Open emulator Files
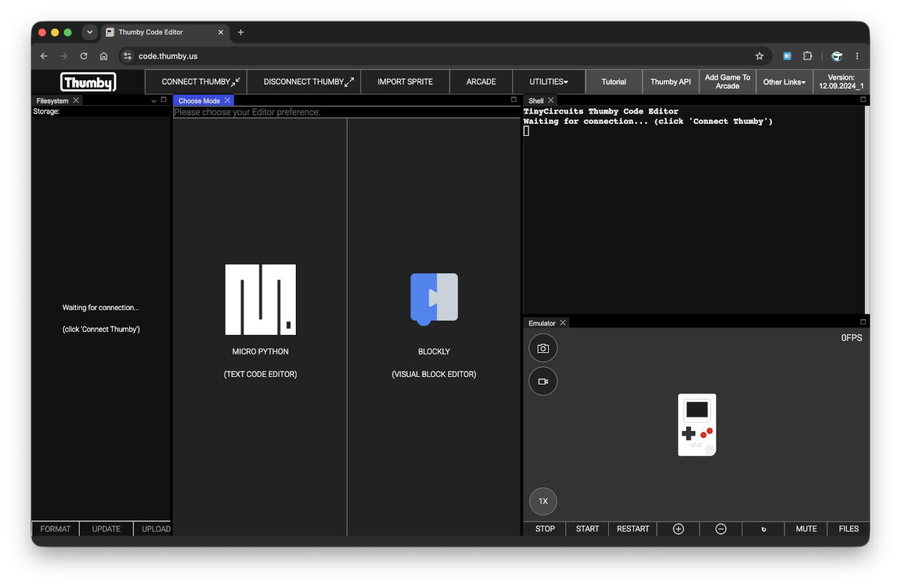 point(848,529)
